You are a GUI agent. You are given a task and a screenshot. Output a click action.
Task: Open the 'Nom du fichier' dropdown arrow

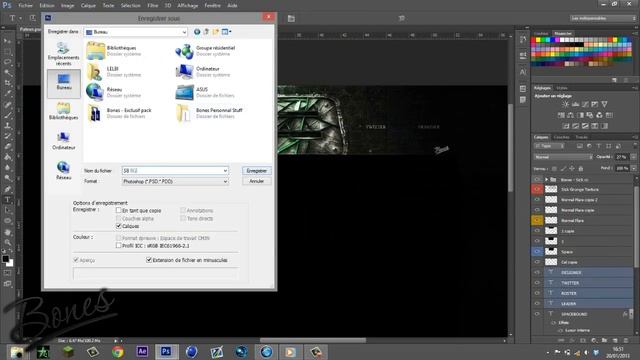225,171
